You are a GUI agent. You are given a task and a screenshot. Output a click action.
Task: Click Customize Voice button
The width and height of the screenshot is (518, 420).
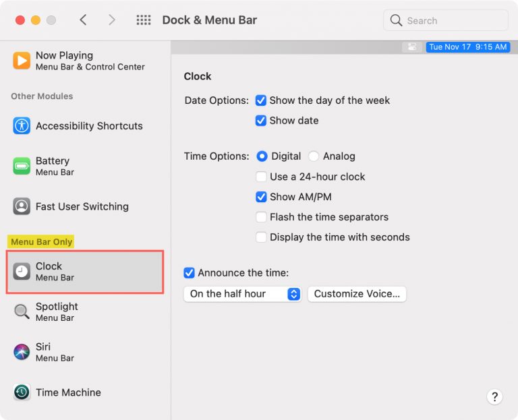tap(357, 294)
